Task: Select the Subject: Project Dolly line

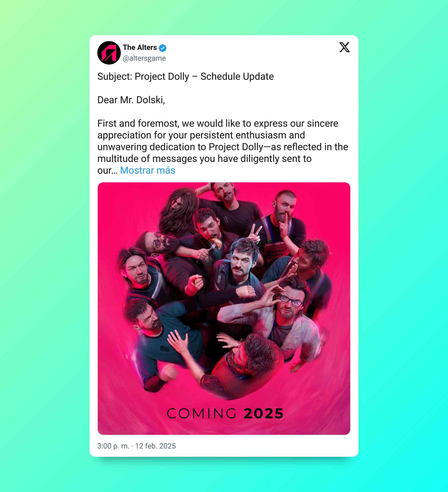Action: (185, 77)
